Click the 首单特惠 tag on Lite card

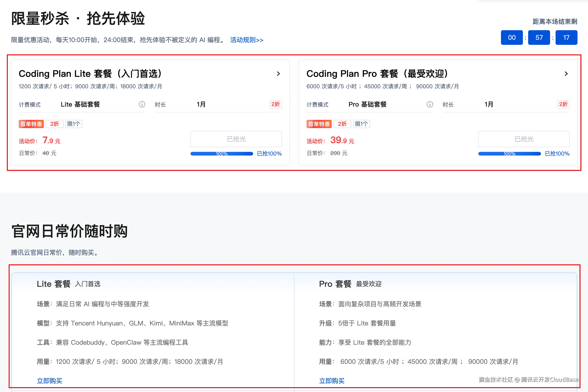(31, 124)
